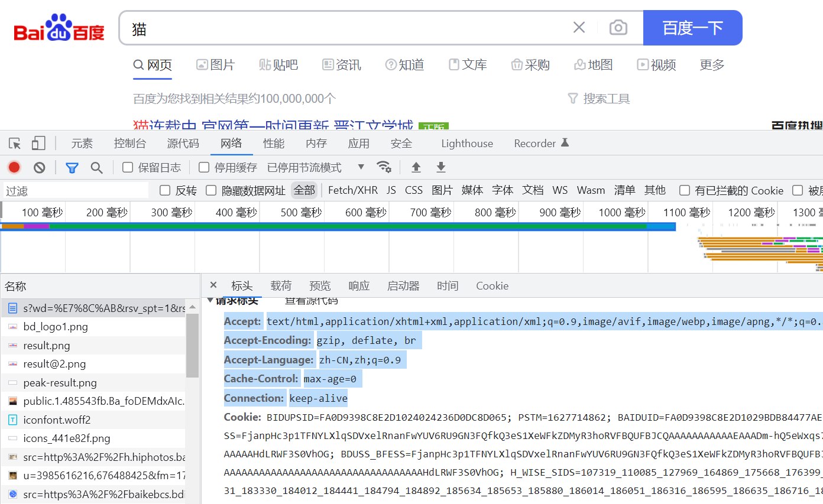Switch to the 控制台 DevTools tab
The height and width of the screenshot is (504, 823).
tap(129, 144)
